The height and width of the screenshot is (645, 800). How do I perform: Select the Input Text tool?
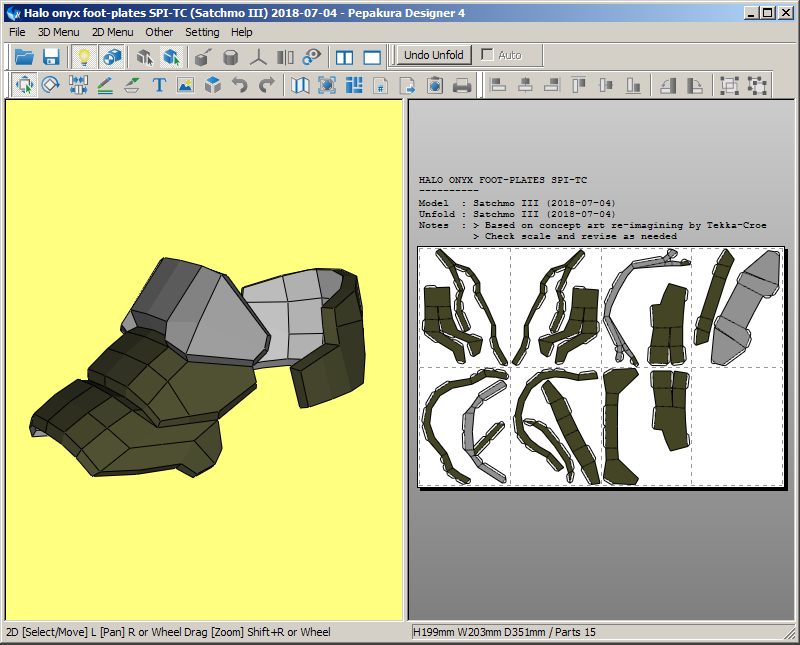coord(158,86)
